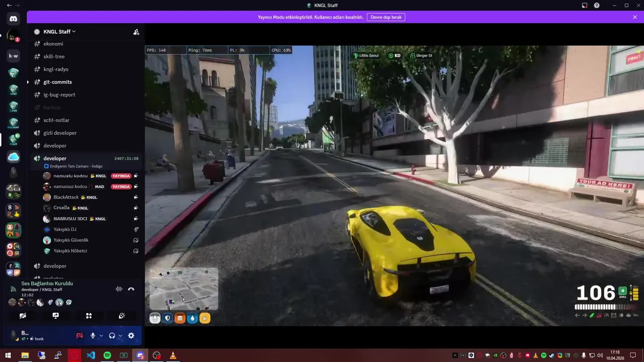
Task: Click Endişenin Tam Zamanı - İndigo activity text
Action: point(75,166)
